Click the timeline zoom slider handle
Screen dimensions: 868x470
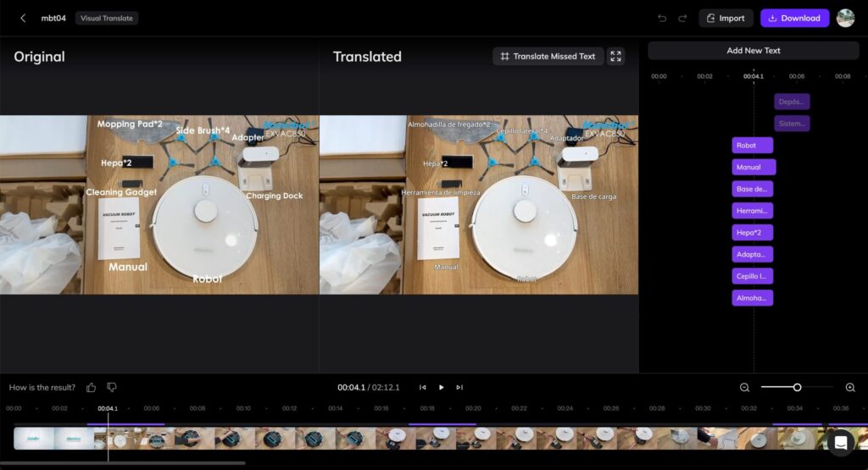(x=797, y=388)
